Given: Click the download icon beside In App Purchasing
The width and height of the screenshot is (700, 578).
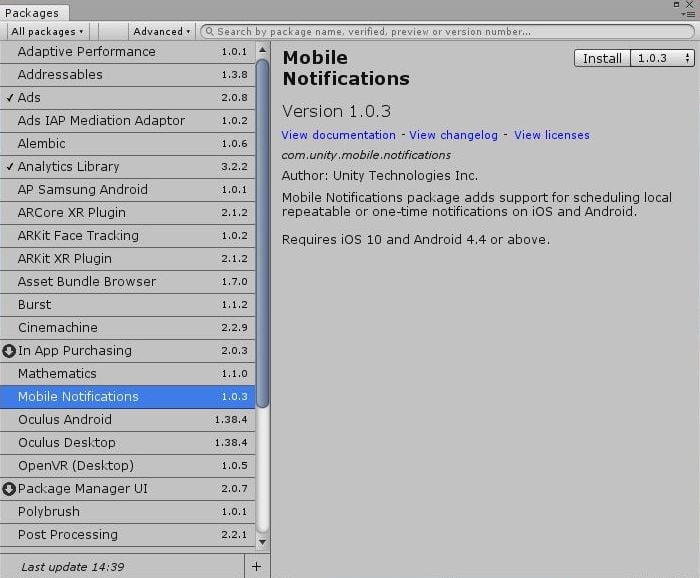Looking at the screenshot, I should pos(9,351).
